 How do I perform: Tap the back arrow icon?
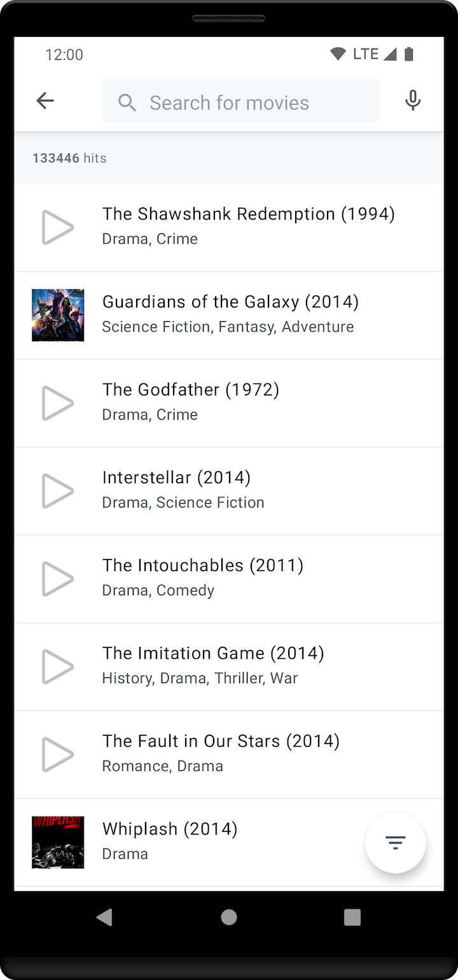coord(45,100)
